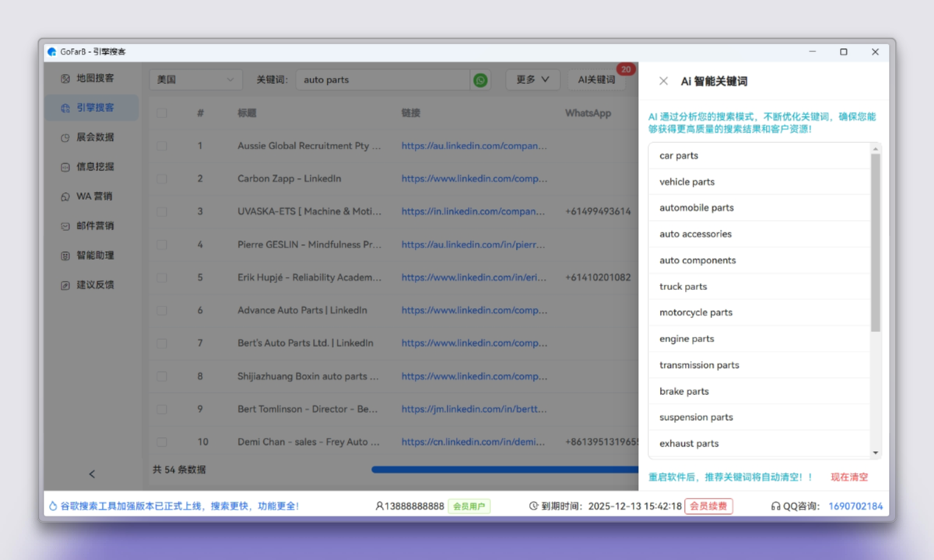Check the box for Shijiazhuang Boxin row

[x=162, y=376]
